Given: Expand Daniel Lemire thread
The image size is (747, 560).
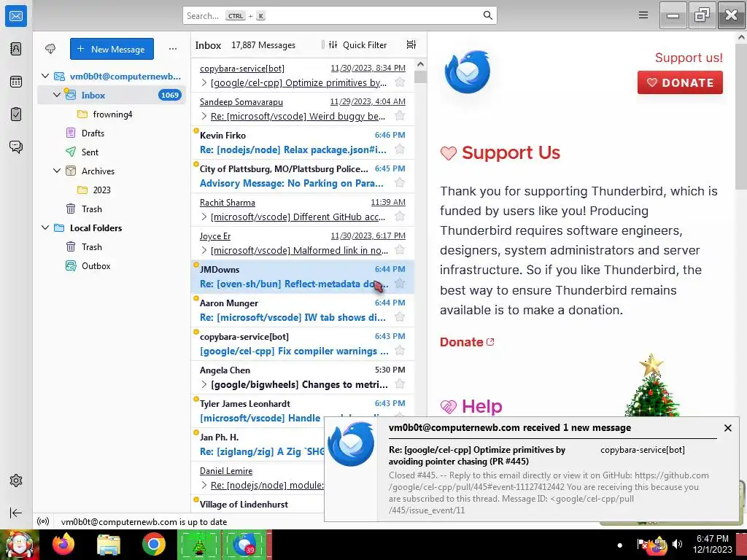Looking at the screenshot, I should (x=204, y=485).
